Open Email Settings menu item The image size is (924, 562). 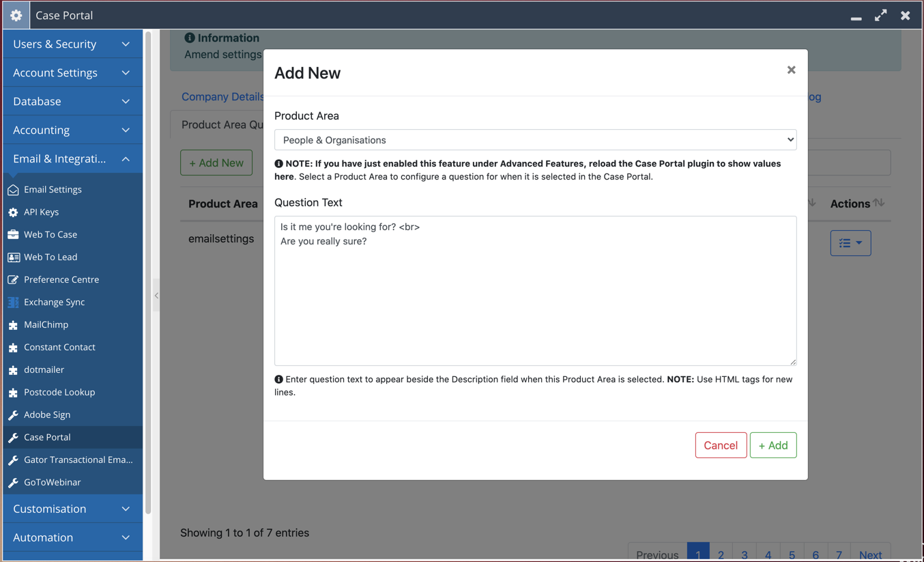pos(72,190)
